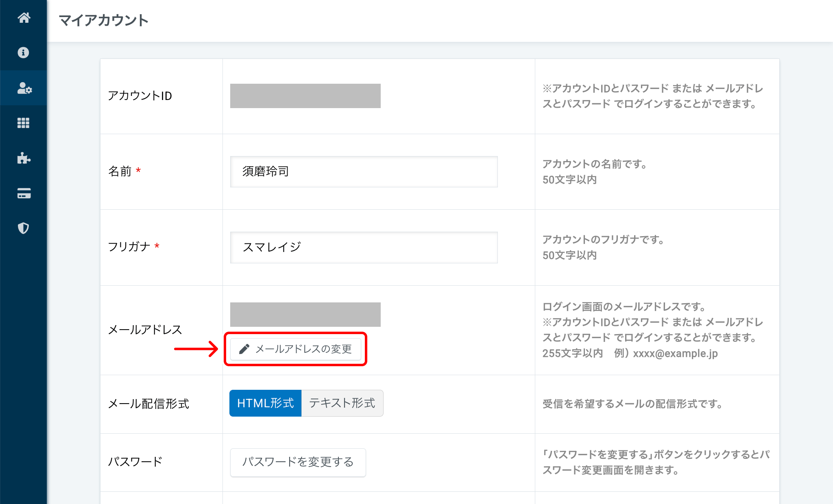
Task: Click the パスワード row label
Action: [135, 462]
